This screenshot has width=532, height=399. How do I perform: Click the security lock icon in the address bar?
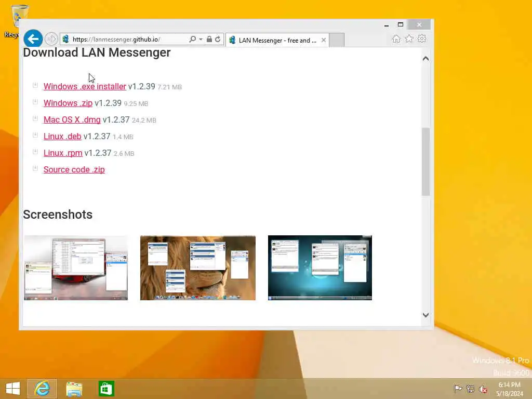coord(209,39)
